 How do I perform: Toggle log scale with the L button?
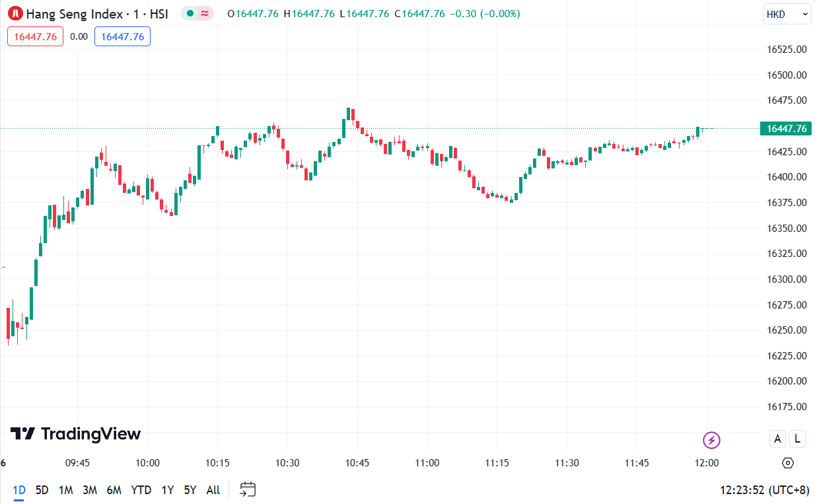point(797,439)
